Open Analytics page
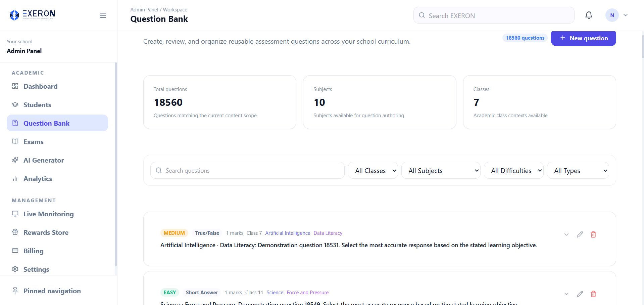Image resolution: width=644 pixels, height=305 pixels. pyautogui.click(x=57, y=179)
